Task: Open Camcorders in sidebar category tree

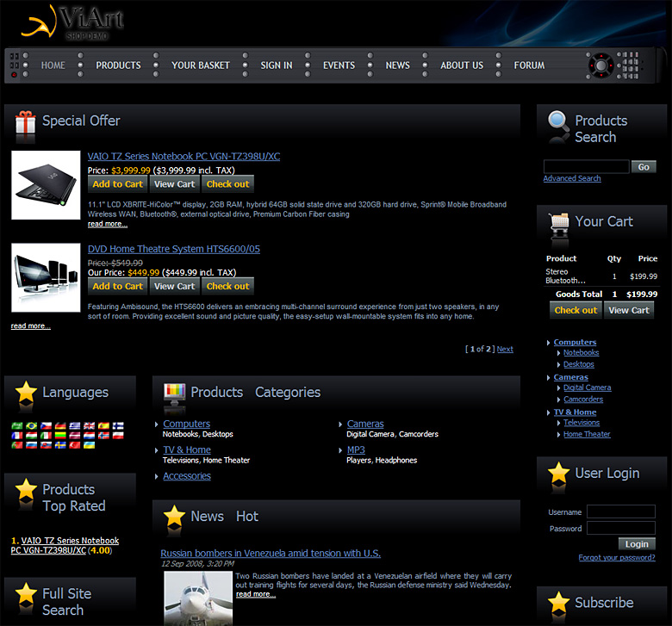Action: coord(583,400)
